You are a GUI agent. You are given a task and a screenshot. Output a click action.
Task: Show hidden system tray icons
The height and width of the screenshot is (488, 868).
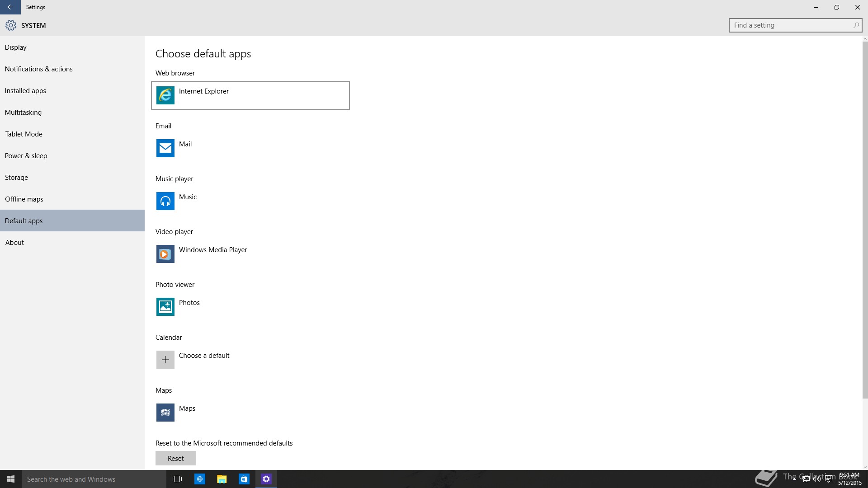pyautogui.click(x=794, y=479)
